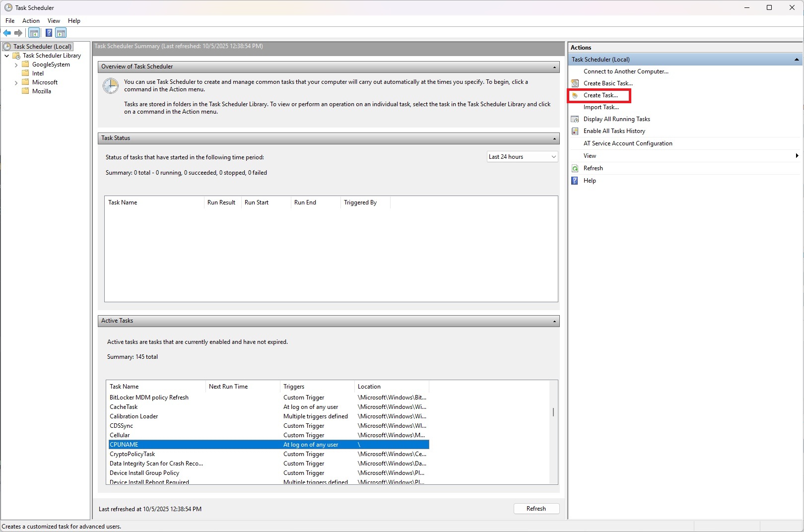Screen dimensions: 804x532
Task: Click the status bar text "Creates a customized task"
Action: pyautogui.click(x=62, y=527)
